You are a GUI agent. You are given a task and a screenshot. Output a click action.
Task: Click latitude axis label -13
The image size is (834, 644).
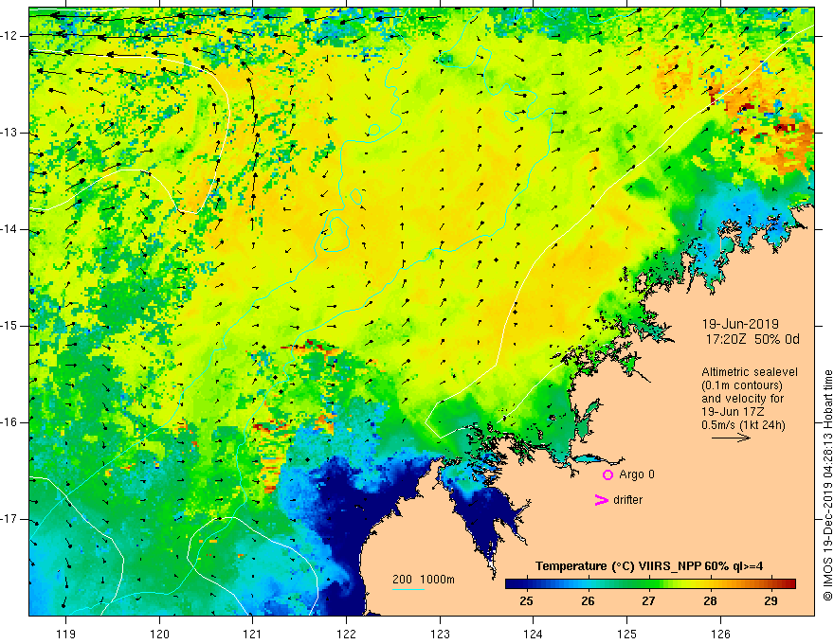tap(9, 133)
